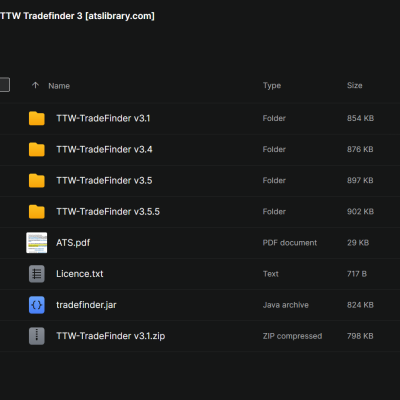Click the Java archive type label
The image size is (400, 400).
click(x=286, y=305)
